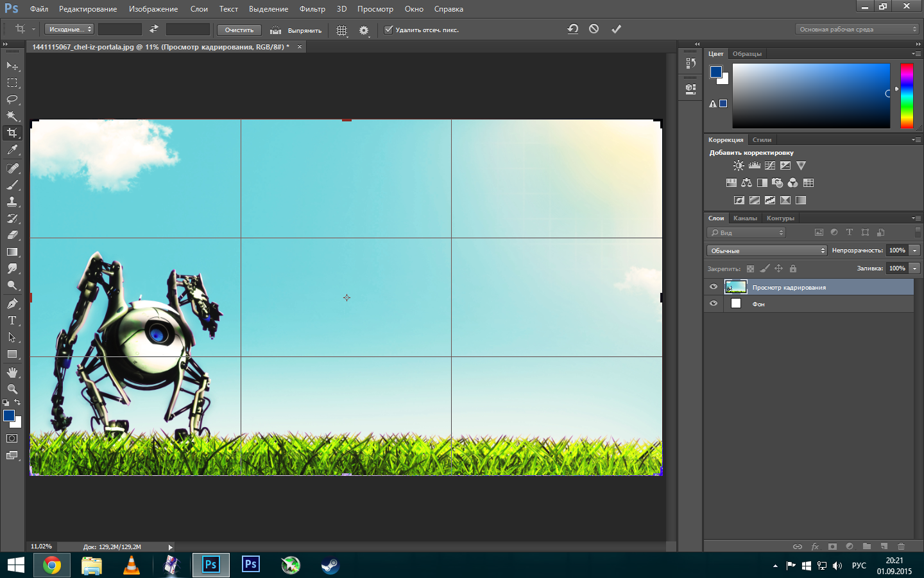Reset the crop box
The image size is (924, 578).
573,29
